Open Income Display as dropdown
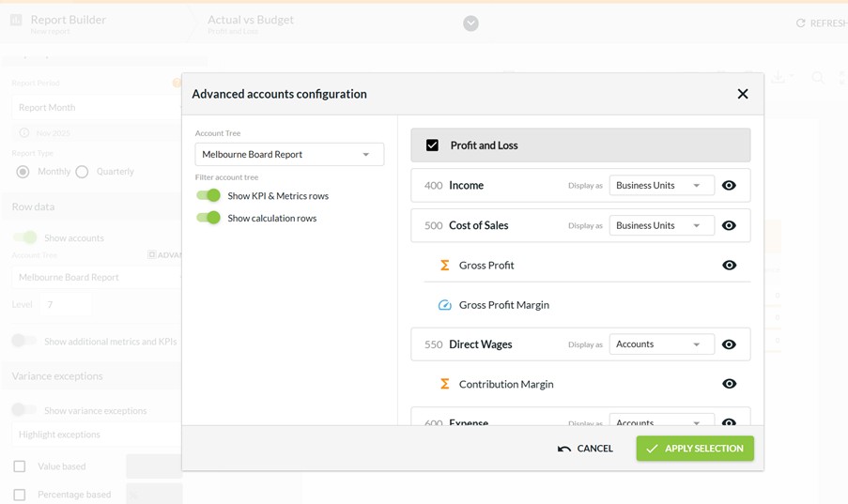Image resolution: width=848 pixels, height=504 pixels. [661, 186]
